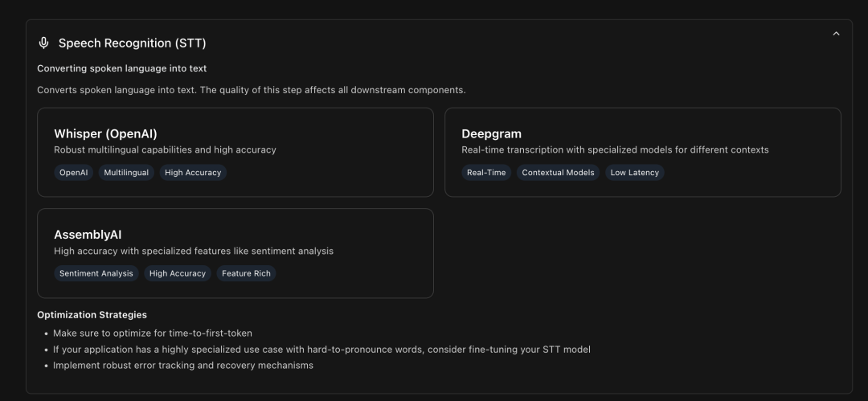Collapse the Speech Recognition section with the chevron
Viewport: 868px width, 401px height.
coord(836,34)
